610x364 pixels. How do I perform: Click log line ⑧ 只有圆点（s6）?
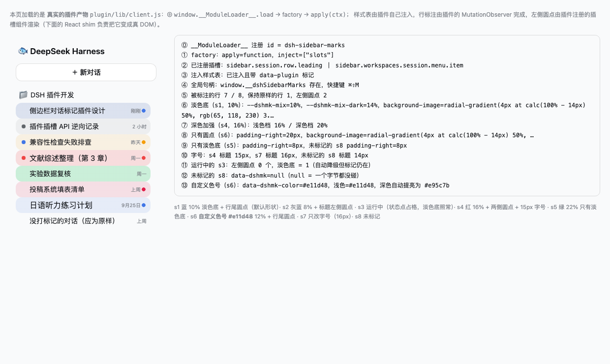[358, 135]
